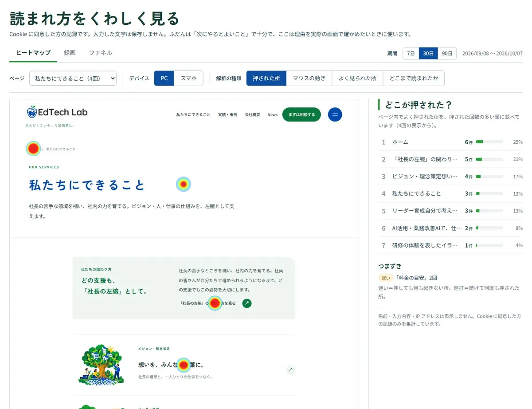
Task: Click rank 4 私たちにできること row
Action: tap(450, 194)
